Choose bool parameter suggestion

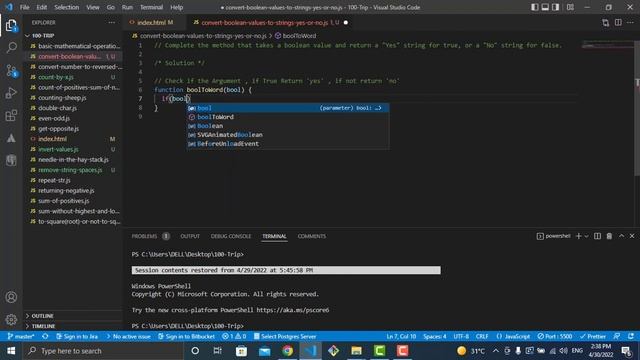pos(288,108)
